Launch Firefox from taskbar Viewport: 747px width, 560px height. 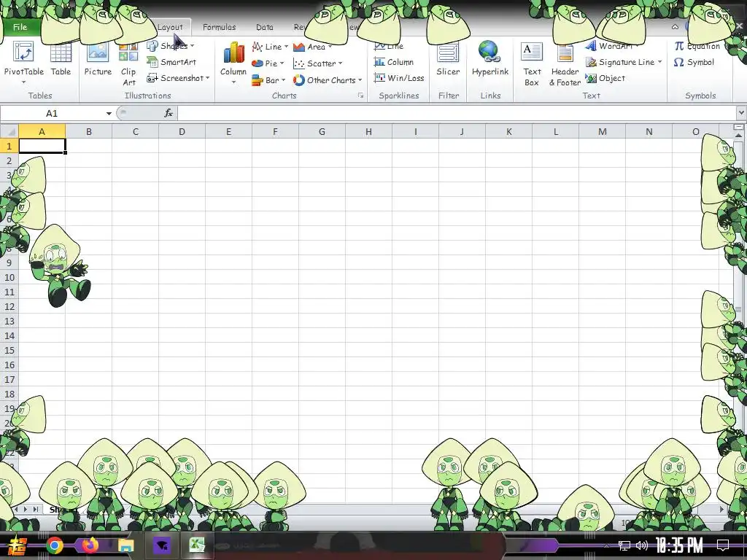coord(90,545)
